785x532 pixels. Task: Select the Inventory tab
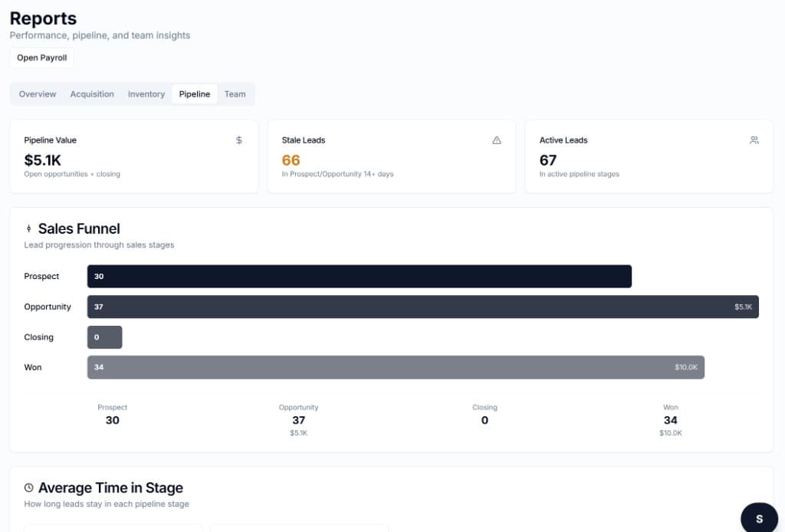point(146,94)
